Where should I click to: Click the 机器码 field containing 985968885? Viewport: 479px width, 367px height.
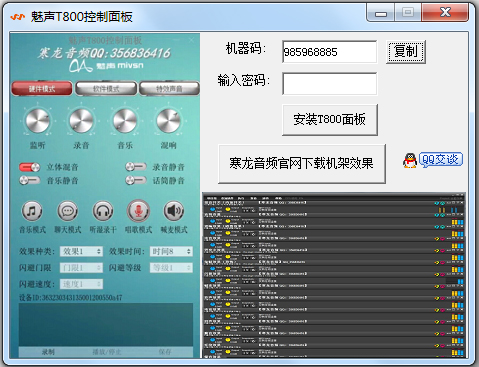(x=330, y=52)
